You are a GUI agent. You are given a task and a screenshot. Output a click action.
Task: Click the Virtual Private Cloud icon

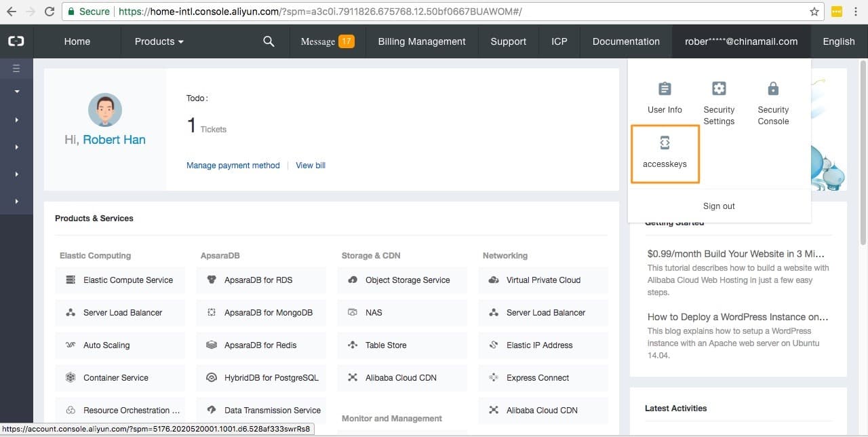(x=494, y=280)
